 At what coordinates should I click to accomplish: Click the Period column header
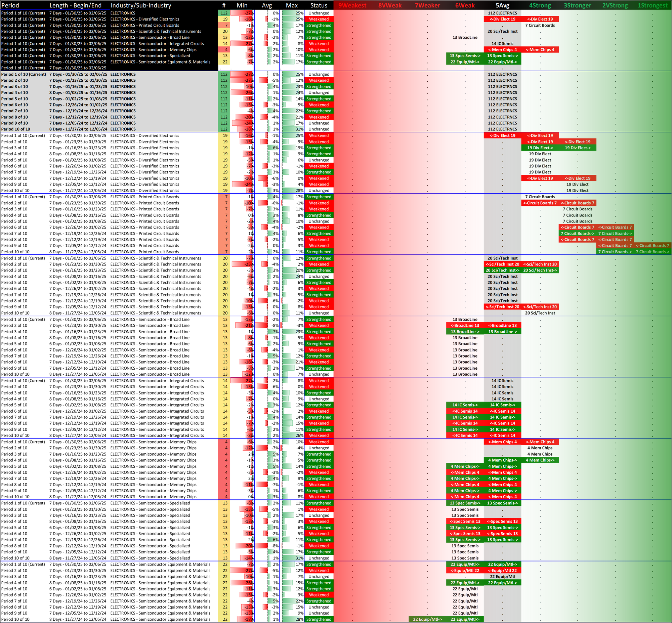point(10,5)
